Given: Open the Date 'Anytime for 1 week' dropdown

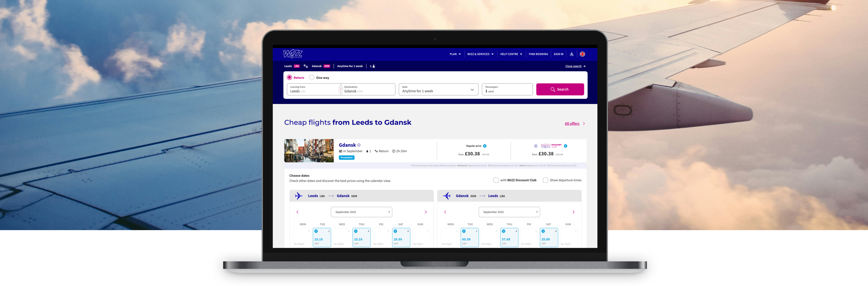Looking at the screenshot, I should click(438, 90).
